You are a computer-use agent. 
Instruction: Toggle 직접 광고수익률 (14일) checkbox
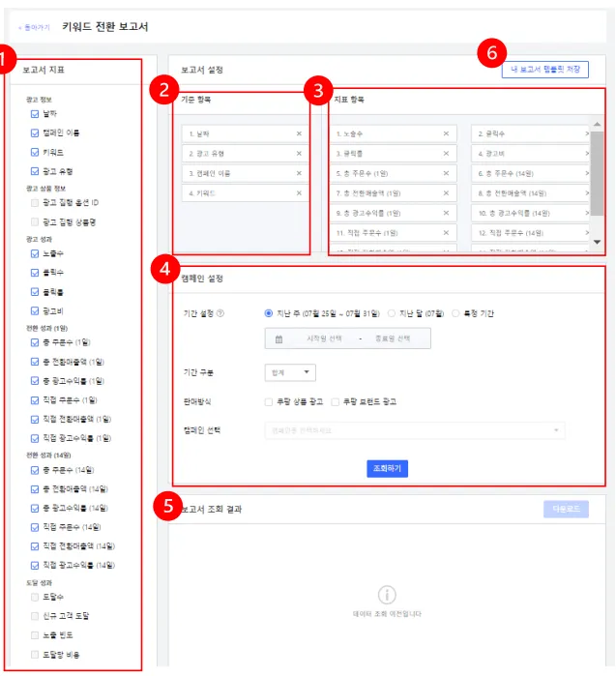35,565
